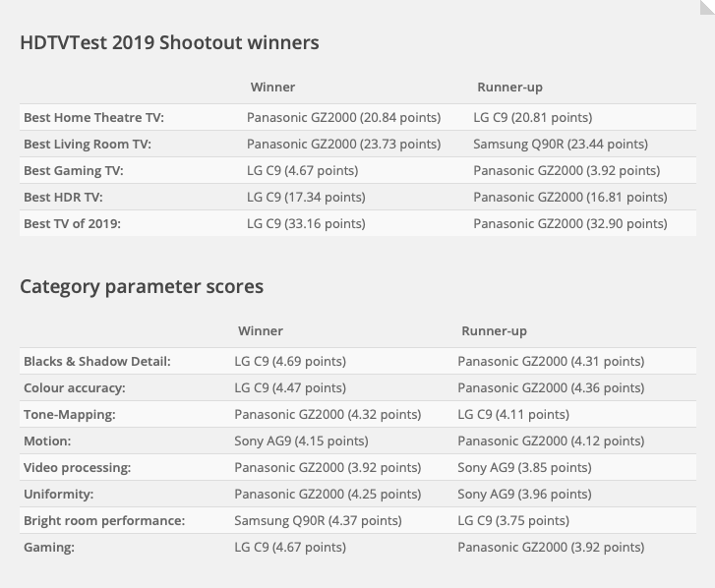Click Samsung Q90R (4.37 points) cell
715x588 pixels.
[x=318, y=521]
